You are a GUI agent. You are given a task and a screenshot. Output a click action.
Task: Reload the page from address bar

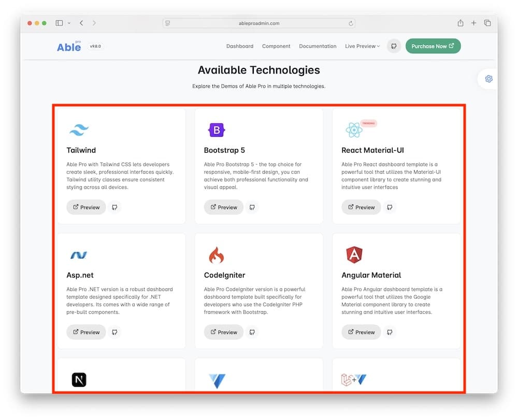351,23
